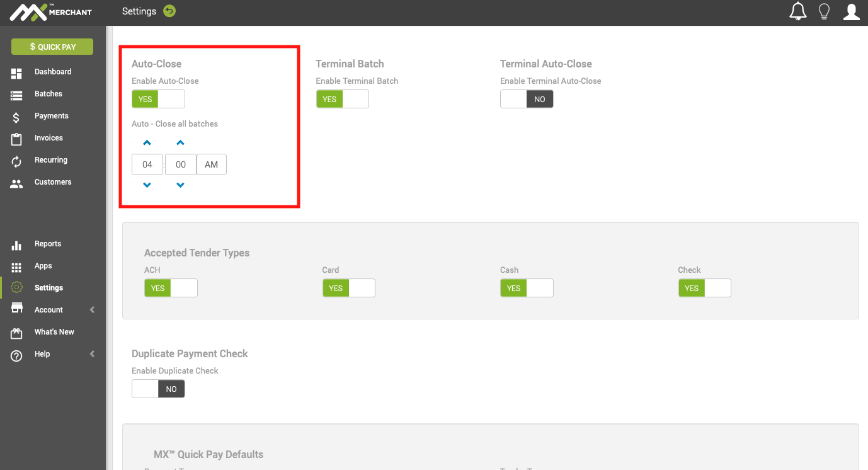Open What's New in the sidebar
The width and height of the screenshot is (868, 470).
(x=54, y=331)
